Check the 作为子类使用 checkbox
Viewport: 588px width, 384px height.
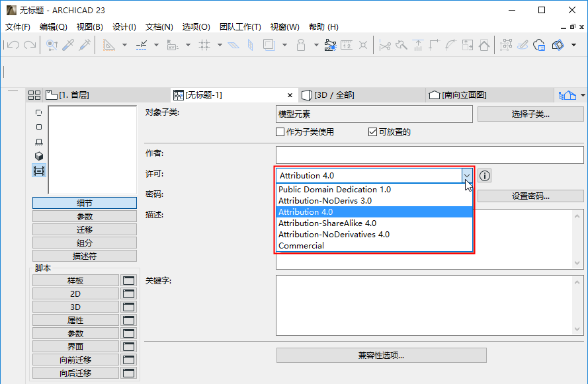click(280, 132)
